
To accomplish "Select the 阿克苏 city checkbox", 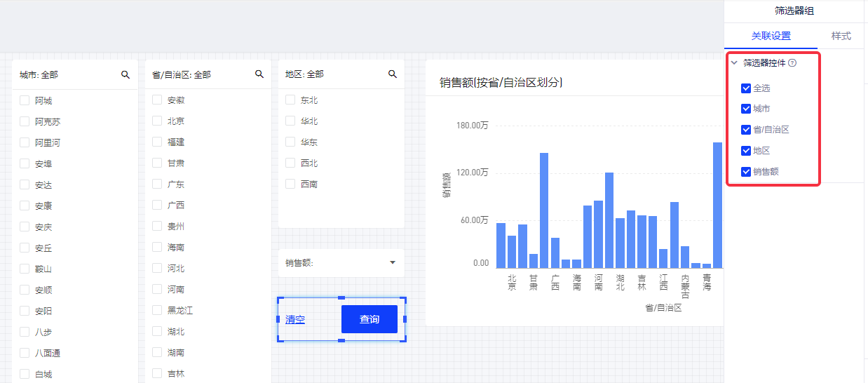I will click(x=25, y=122).
